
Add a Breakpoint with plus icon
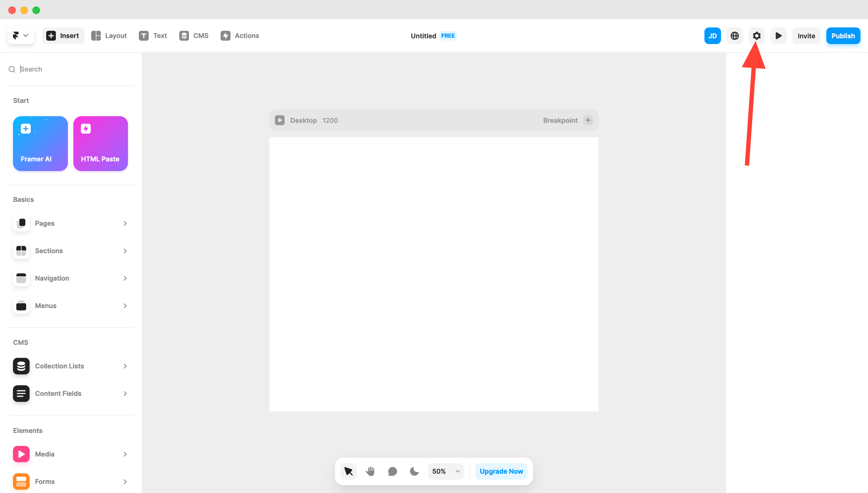coord(588,120)
